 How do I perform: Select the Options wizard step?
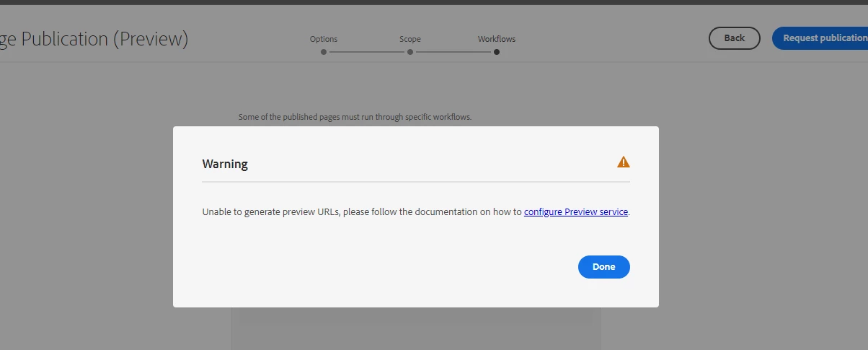(x=324, y=45)
